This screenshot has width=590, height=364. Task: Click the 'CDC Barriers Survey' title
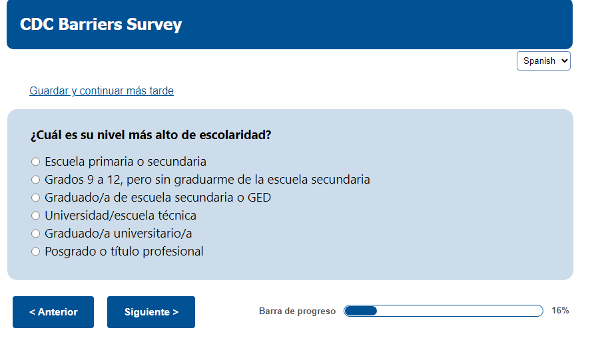pyautogui.click(x=101, y=25)
